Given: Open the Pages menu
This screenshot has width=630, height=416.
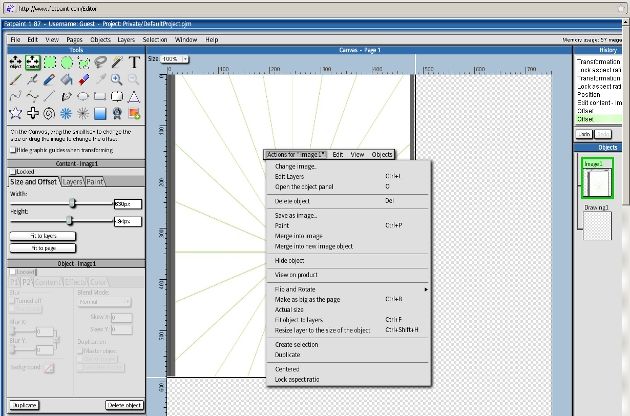Looking at the screenshot, I should 74,39.
